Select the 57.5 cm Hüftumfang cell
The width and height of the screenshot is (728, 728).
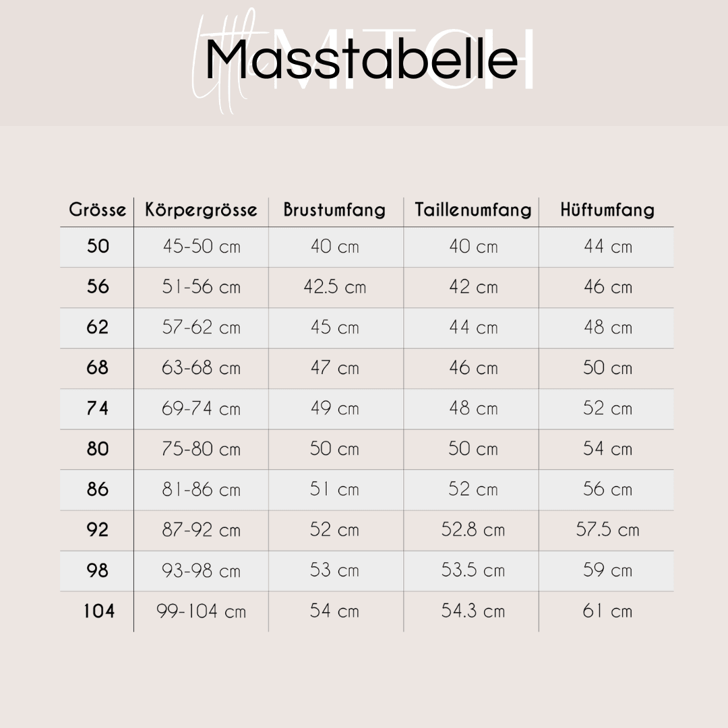click(x=607, y=530)
